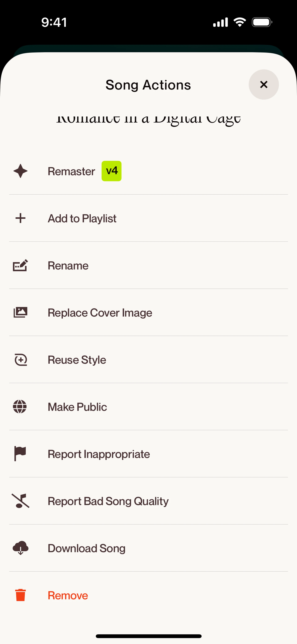Tap the cloud download icon
The width and height of the screenshot is (297, 644).
pyautogui.click(x=21, y=548)
